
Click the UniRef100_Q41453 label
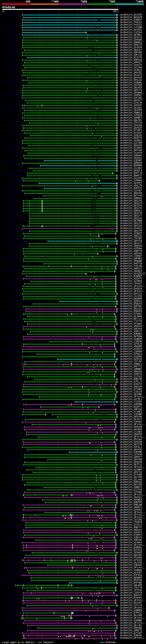pyautogui.click(x=131, y=87)
